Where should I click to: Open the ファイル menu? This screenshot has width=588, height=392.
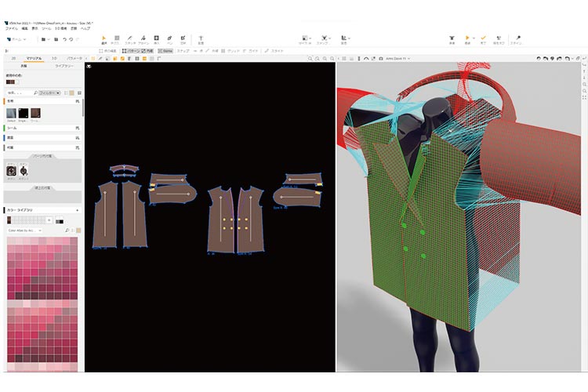(13, 28)
